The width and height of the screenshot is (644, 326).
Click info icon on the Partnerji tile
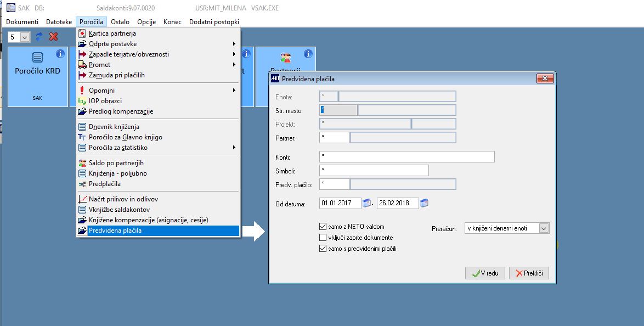(x=308, y=54)
